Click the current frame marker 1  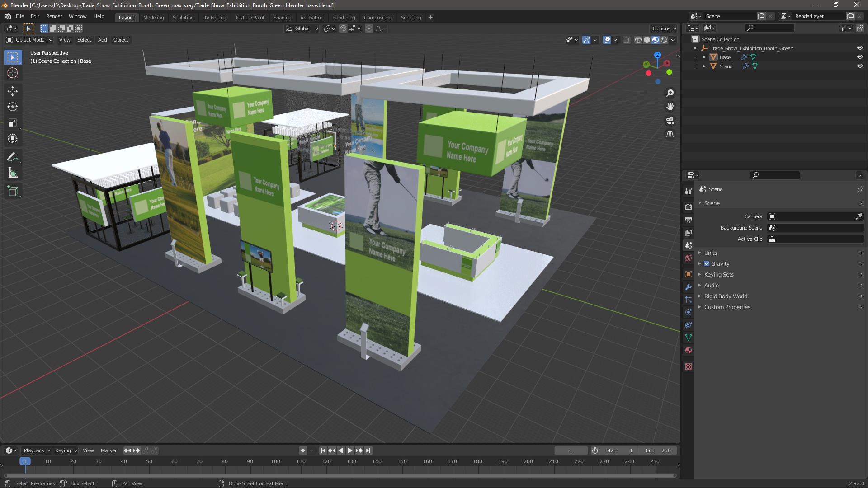pyautogui.click(x=25, y=461)
